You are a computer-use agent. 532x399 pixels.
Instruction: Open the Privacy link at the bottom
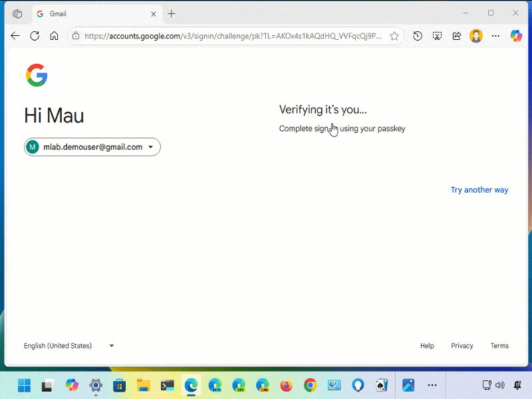pyautogui.click(x=462, y=345)
